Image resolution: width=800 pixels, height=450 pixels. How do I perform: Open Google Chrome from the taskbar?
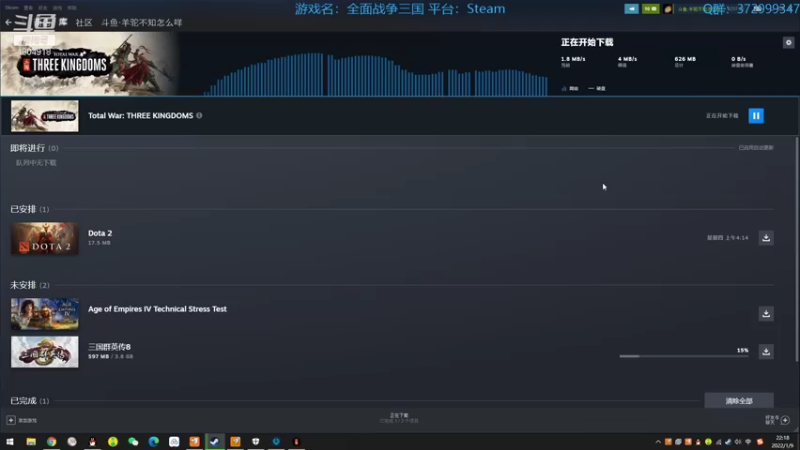coord(52,441)
